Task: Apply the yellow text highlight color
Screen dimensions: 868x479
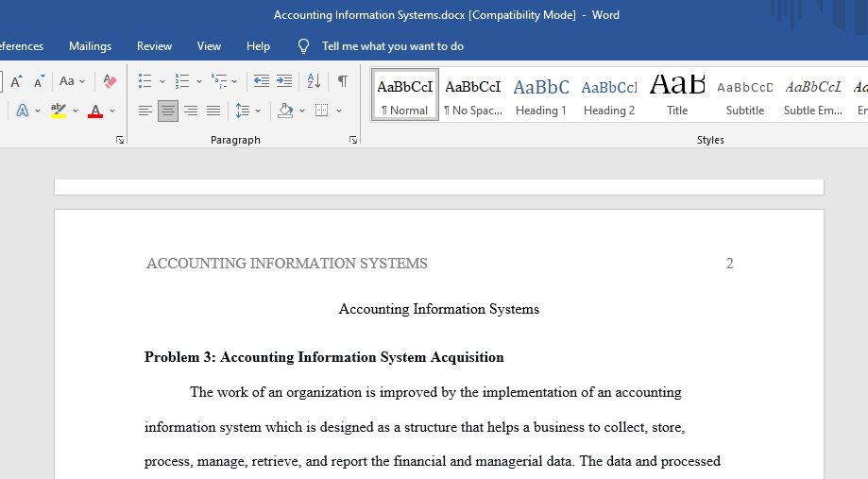Action: pos(59,111)
